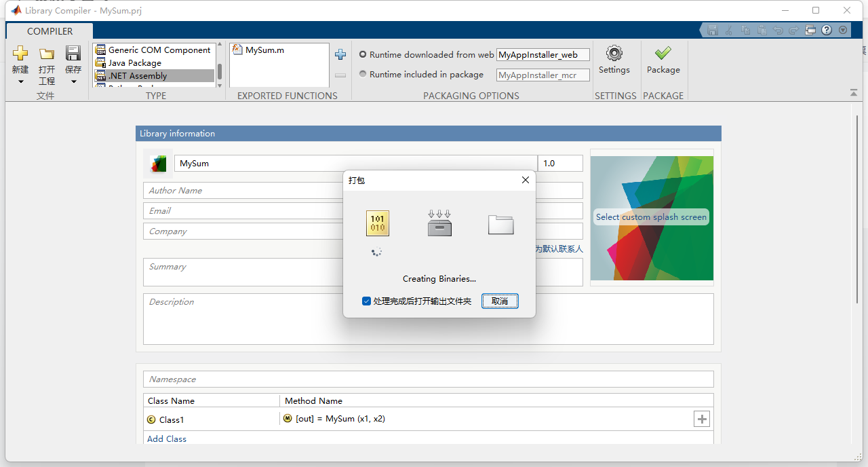Click quick-access save icon

(713, 30)
